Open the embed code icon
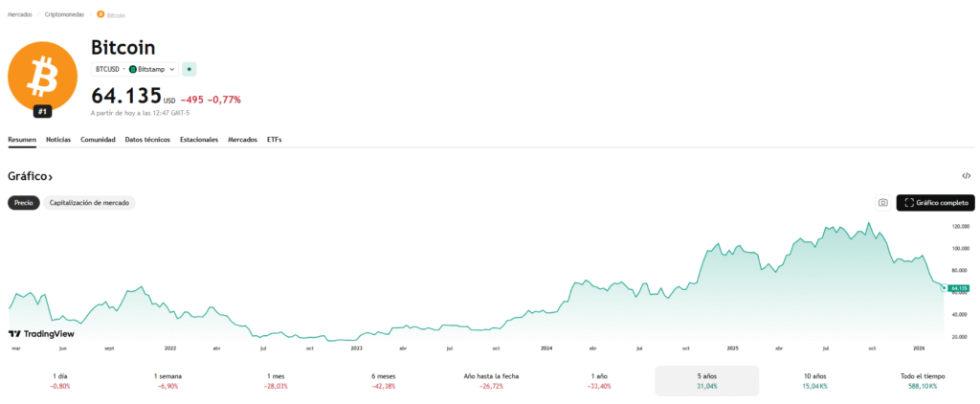The width and height of the screenshot is (980, 404). tap(967, 176)
